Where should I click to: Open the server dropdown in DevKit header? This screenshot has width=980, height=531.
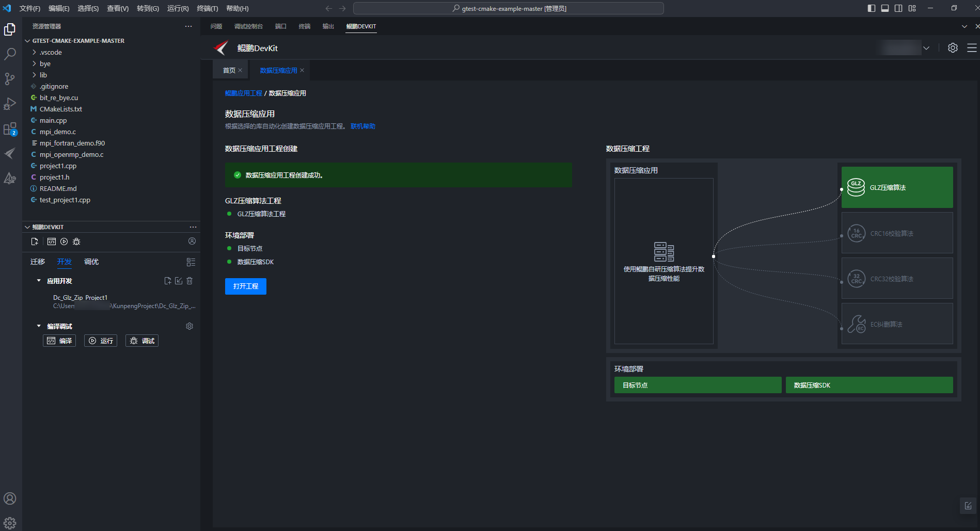point(926,48)
